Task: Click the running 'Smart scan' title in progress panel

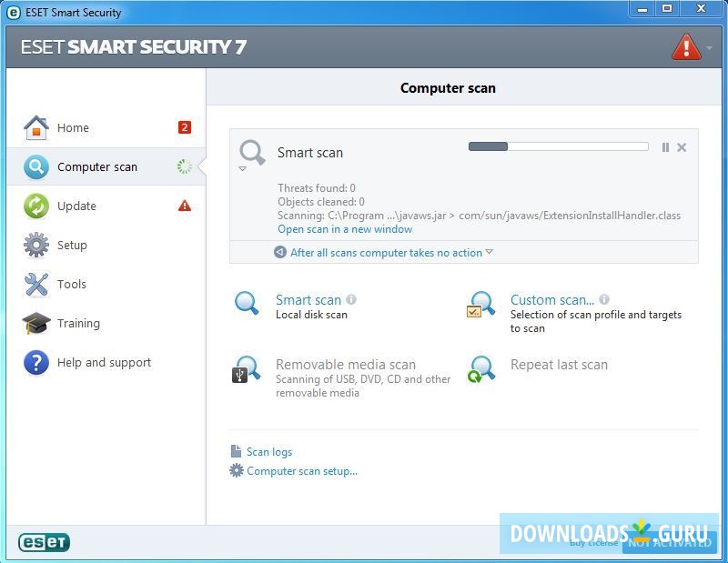Action: pyautogui.click(x=310, y=153)
